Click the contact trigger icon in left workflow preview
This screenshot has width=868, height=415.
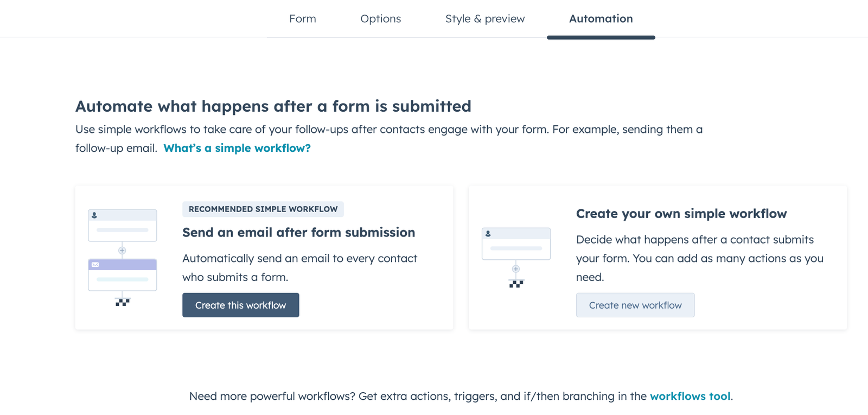point(94,216)
